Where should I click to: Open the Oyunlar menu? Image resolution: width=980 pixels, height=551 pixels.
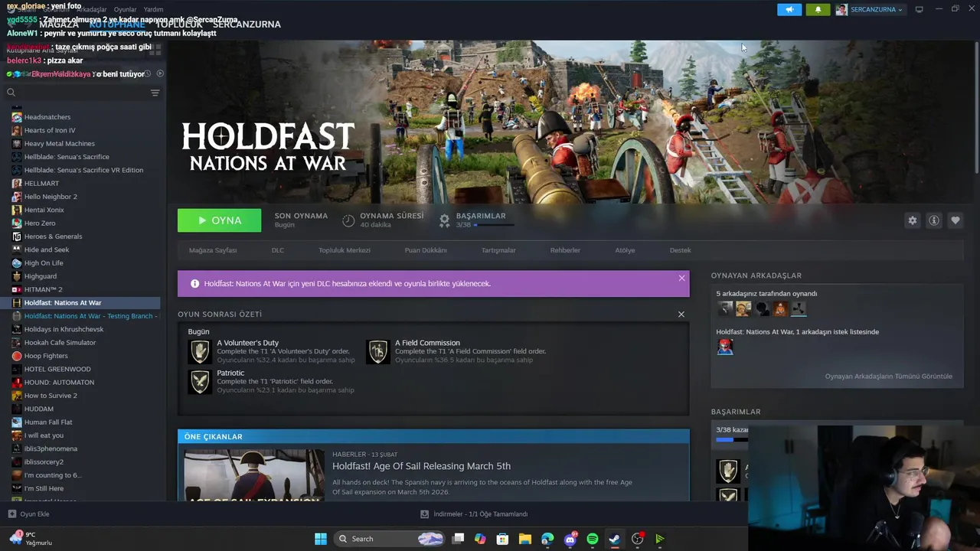click(125, 9)
